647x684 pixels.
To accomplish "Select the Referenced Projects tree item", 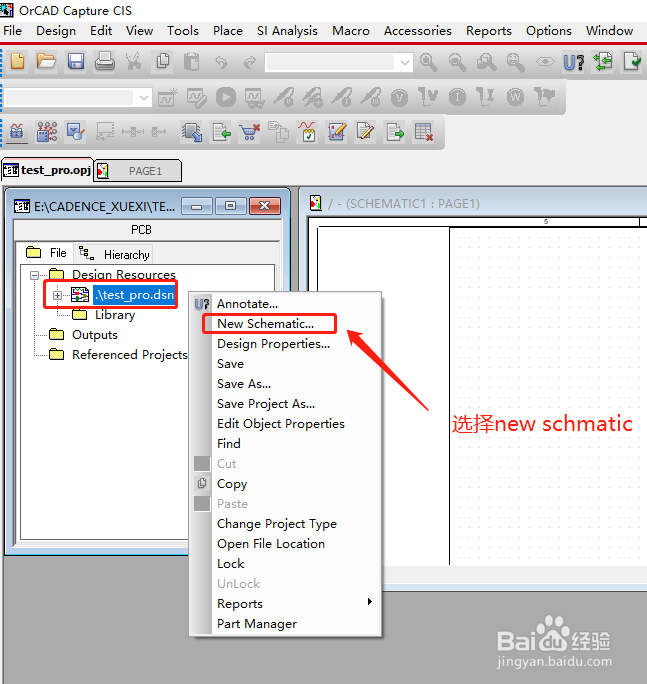I will click(130, 355).
